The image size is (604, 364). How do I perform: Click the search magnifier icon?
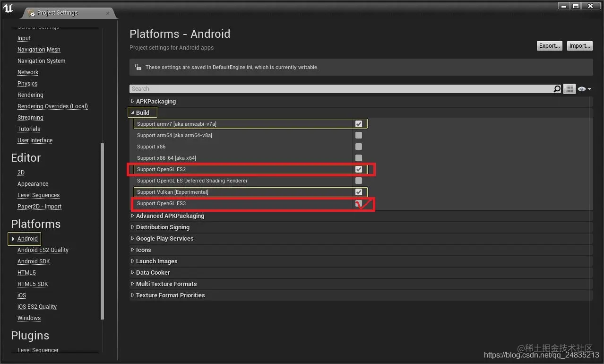click(557, 89)
